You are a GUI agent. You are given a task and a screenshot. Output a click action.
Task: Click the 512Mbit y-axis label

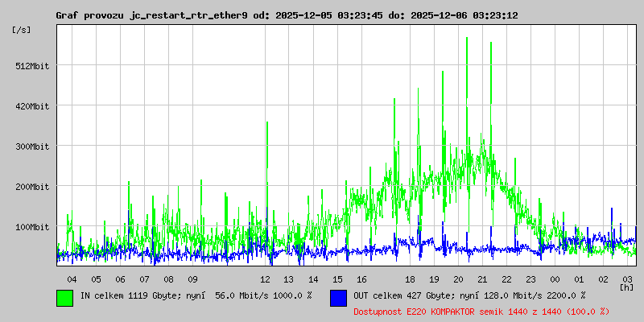click(x=33, y=66)
